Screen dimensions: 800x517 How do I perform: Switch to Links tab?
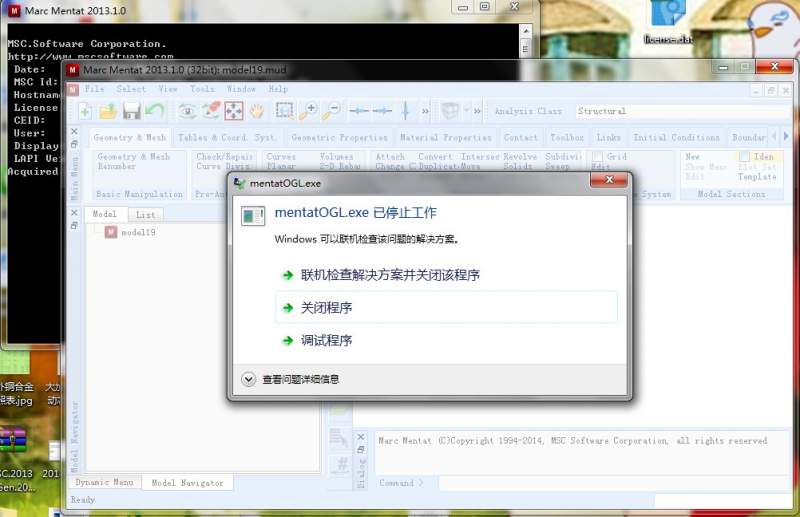pyautogui.click(x=608, y=137)
